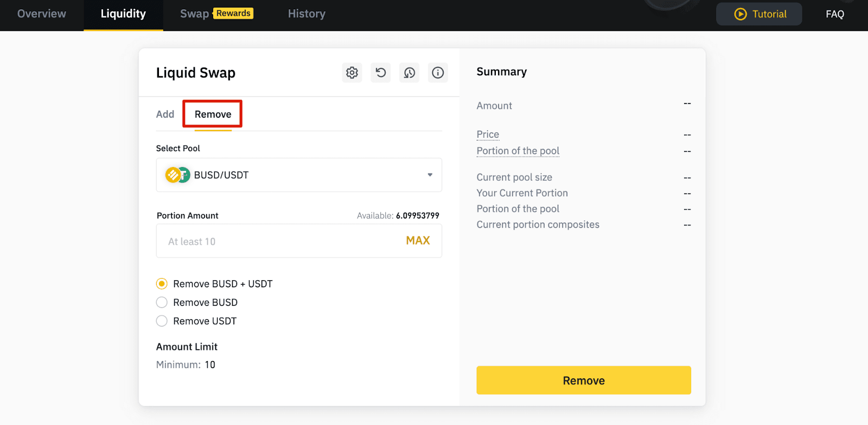Open the swap history clock icon
The height and width of the screenshot is (425, 868).
point(410,73)
